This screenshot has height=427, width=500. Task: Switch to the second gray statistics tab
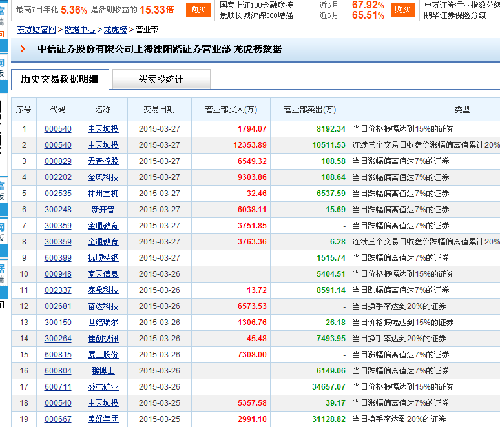click(x=161, y=79)
